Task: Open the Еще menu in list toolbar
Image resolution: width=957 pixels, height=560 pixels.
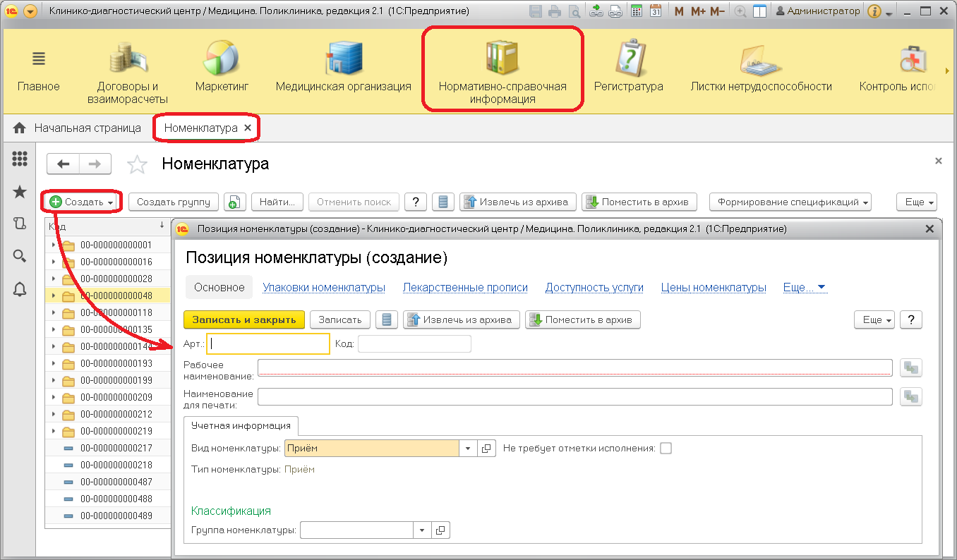Action: 916,202
